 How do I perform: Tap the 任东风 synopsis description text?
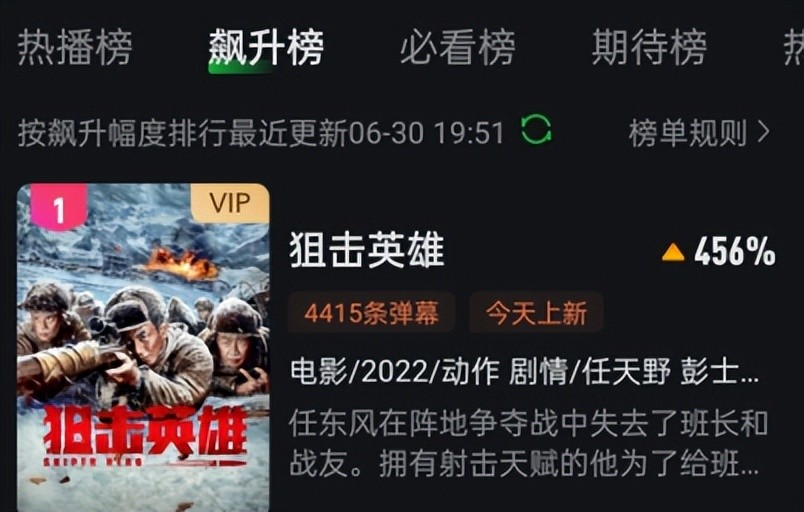point(529,443)
